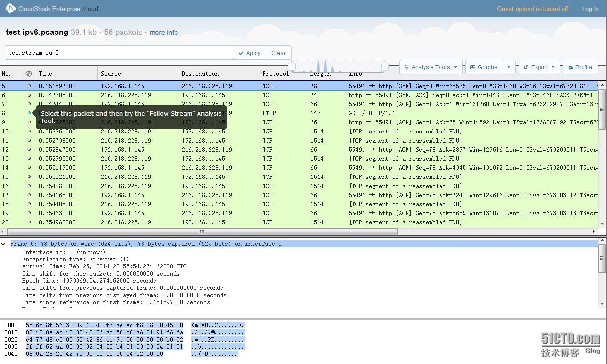Open the Export dropdown menu
Image resolution: width=607 pixels, height=364 pixels.
tap(539, 67)
